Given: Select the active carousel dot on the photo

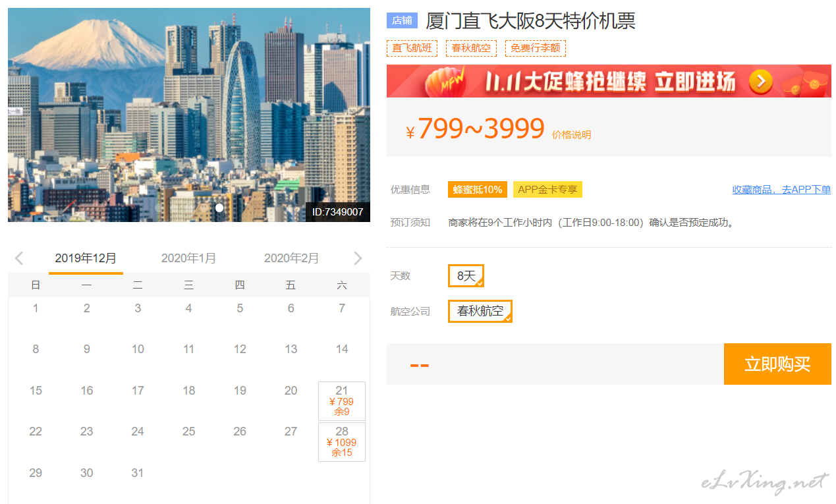Looking at the screenshot, I should pos(219,208).
